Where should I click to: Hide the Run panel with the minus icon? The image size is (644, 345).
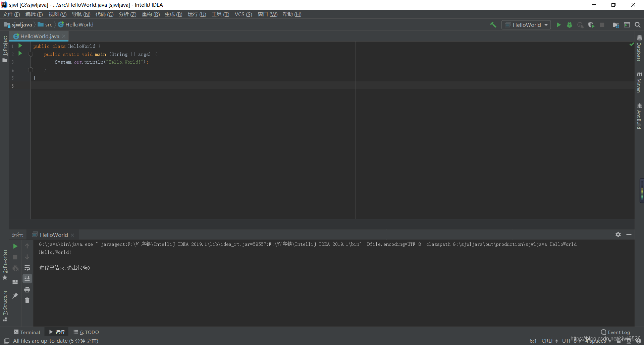click(629, 234)
